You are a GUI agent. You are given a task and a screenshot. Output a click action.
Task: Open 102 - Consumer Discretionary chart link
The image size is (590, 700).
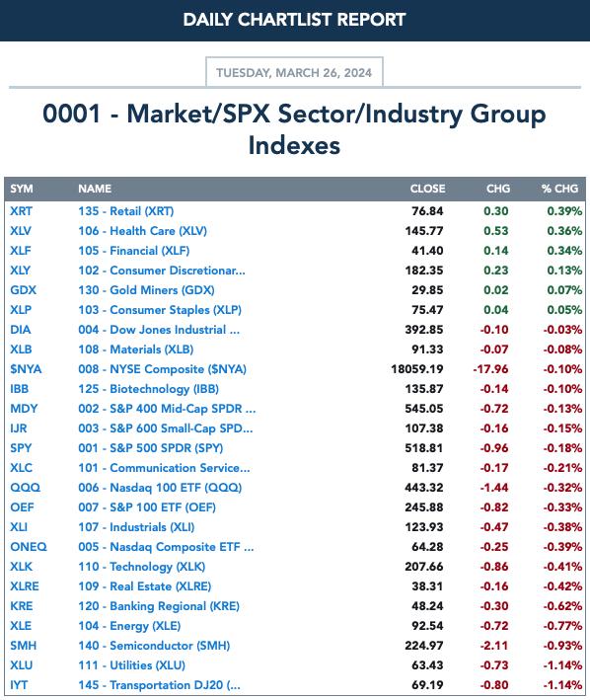(162, 271)
